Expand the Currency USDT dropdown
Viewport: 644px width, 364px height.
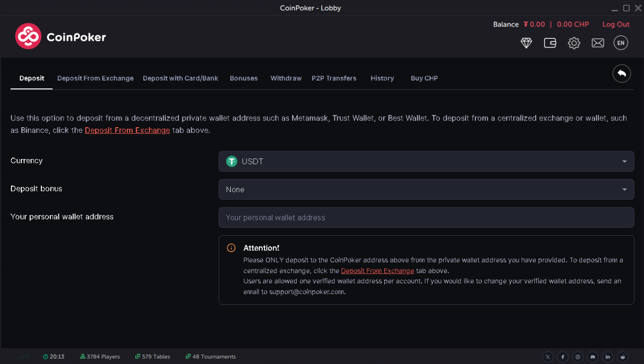tap(426, 161)
